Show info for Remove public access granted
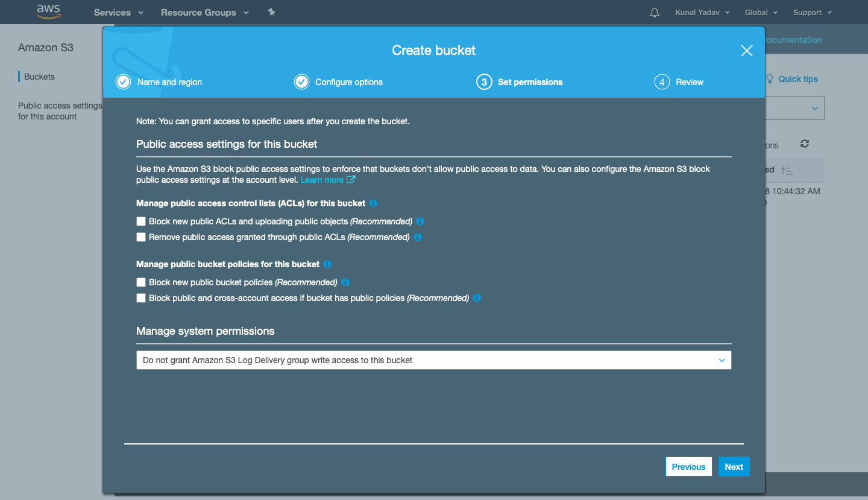 pyautogui.click(x=418, y=237)
